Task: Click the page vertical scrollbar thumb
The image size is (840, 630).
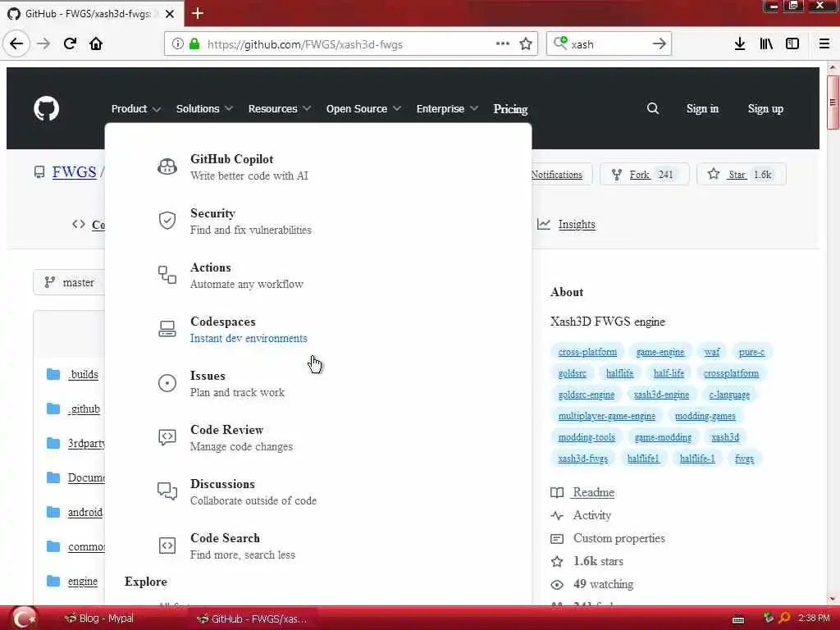Action: [833, 103]
